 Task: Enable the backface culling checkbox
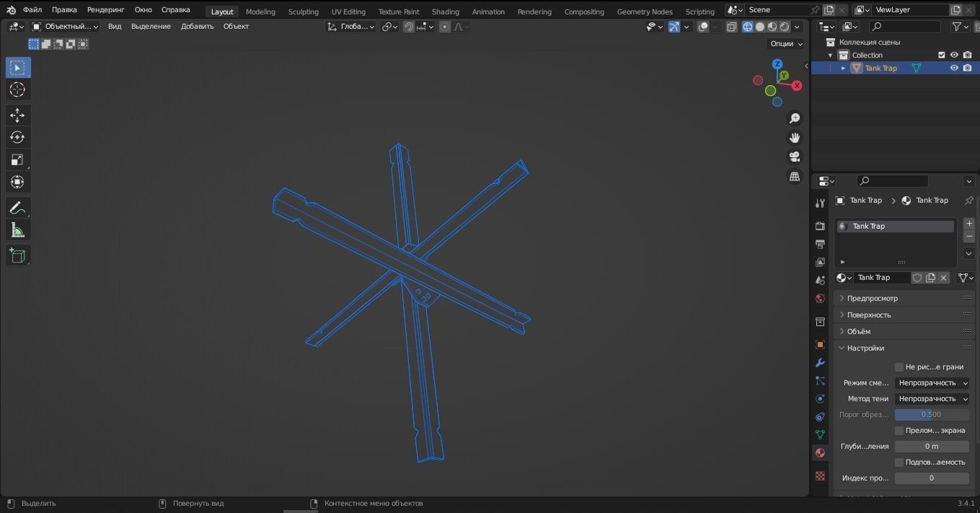pyautogui.click(x=899, y=367)
